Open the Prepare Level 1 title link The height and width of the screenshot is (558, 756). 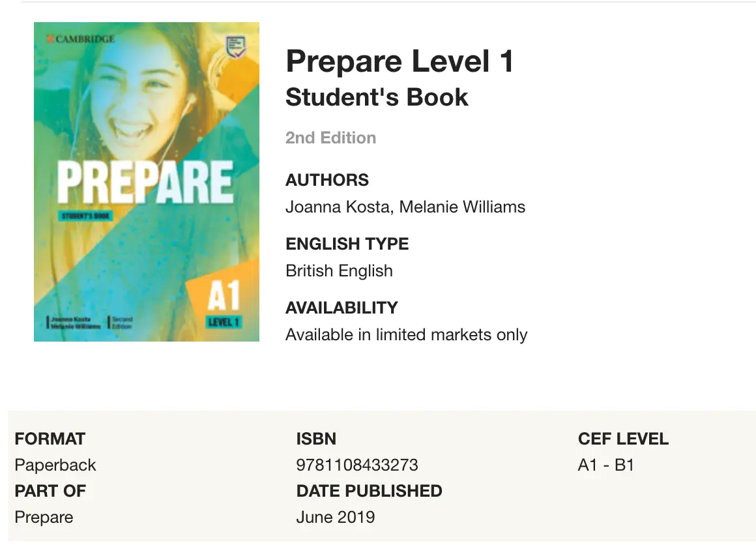(x=400, y=61)
